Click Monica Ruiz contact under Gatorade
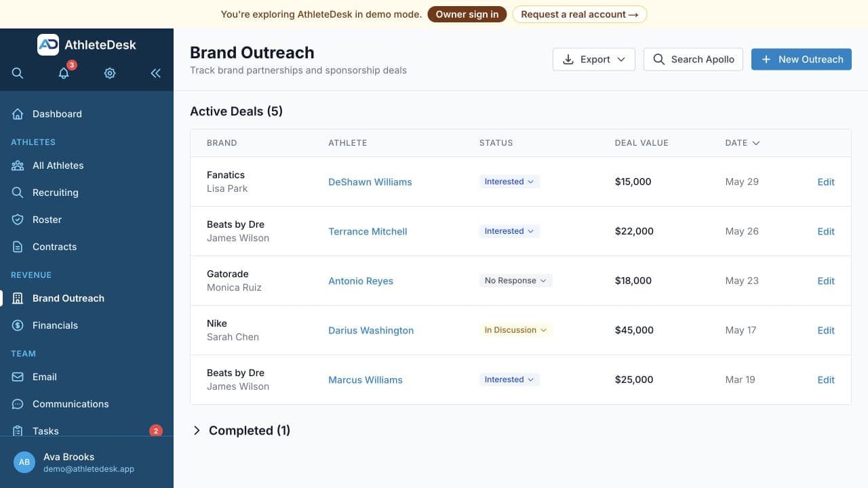 234,287
